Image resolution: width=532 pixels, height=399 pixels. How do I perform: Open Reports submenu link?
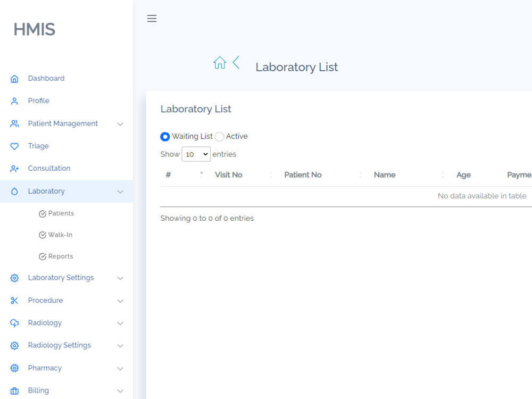[x=61, y=256]
